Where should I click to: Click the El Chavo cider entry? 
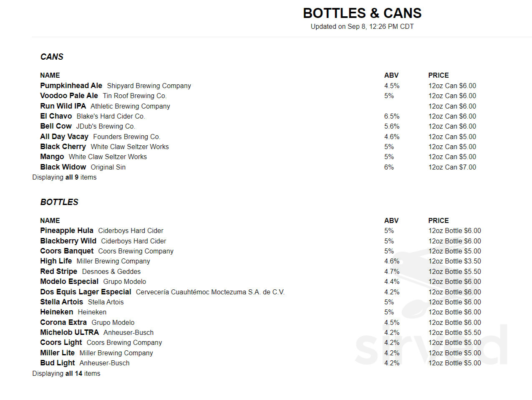(56, 116)
